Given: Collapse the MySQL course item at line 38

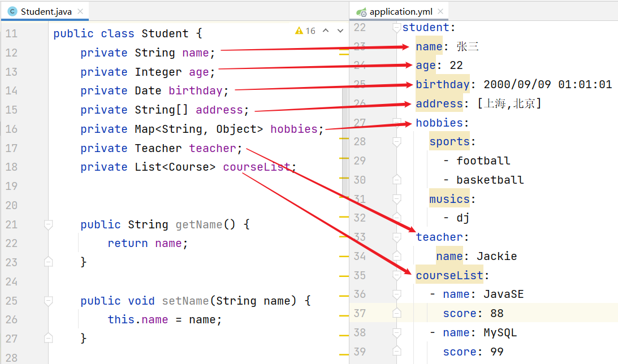Looking at the screenshot, I should tap(397, 333).
